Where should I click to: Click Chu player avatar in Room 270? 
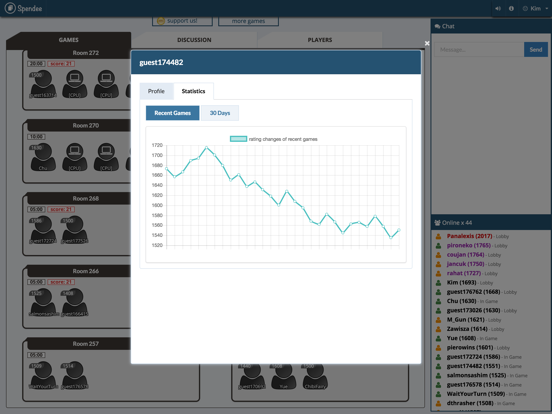pyautogui.click(x=43, y=157)
